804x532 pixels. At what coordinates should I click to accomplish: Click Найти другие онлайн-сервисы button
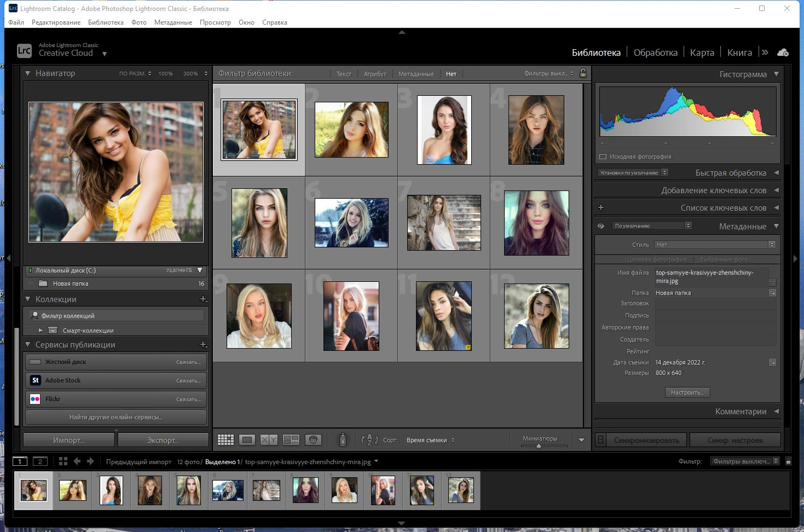point(115,417)
